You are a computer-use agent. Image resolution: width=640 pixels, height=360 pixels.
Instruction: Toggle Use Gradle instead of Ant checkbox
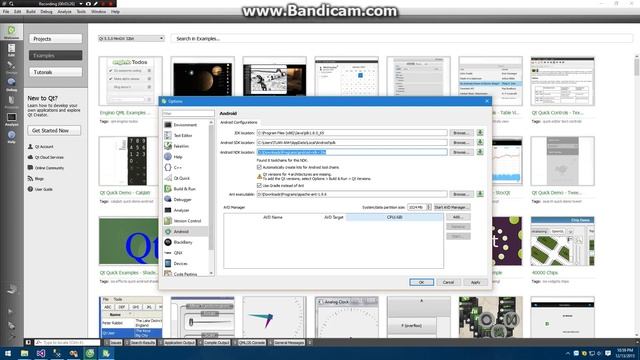point(259,185)
